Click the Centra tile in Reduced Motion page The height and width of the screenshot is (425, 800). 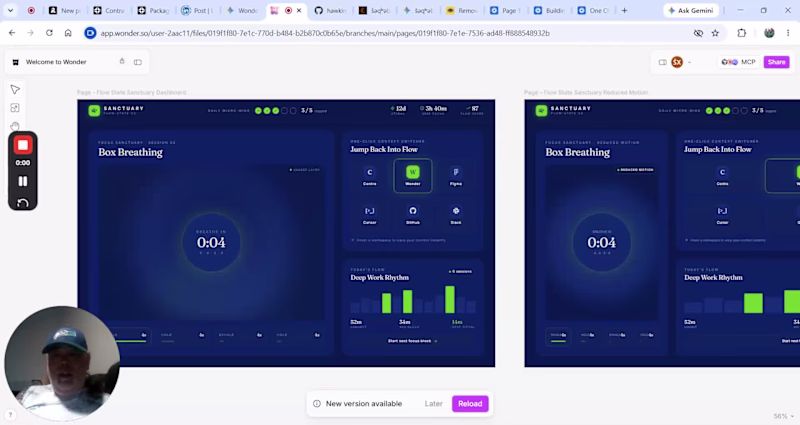pos(722,176)
